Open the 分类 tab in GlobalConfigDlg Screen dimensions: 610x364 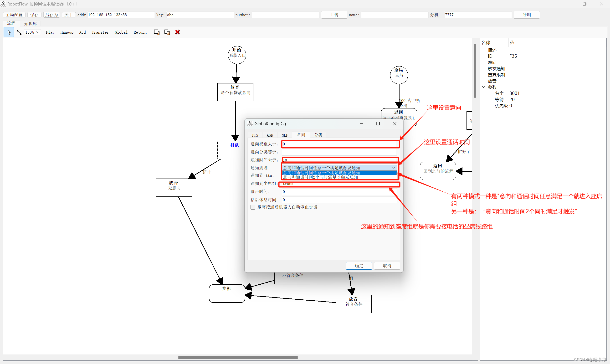(318, 135)
